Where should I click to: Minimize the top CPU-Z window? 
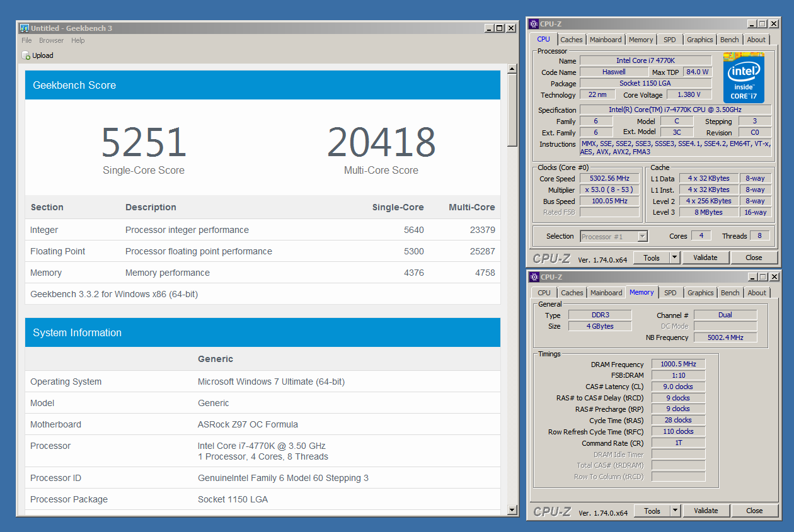(x=752, y=24)
